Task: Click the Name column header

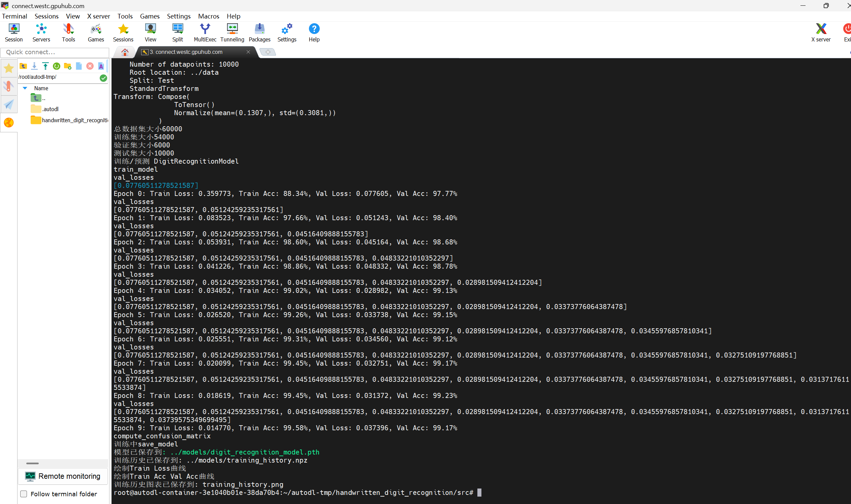Action: pos(41,88)
